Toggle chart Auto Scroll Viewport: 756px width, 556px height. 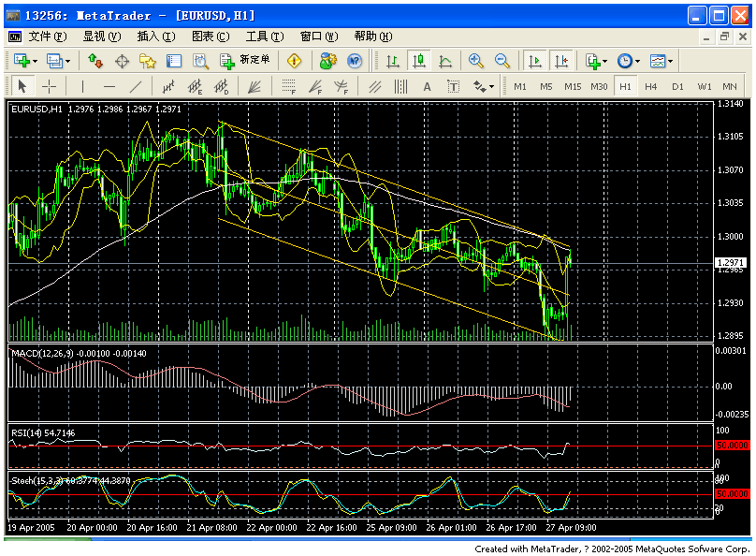pos(535,61)
